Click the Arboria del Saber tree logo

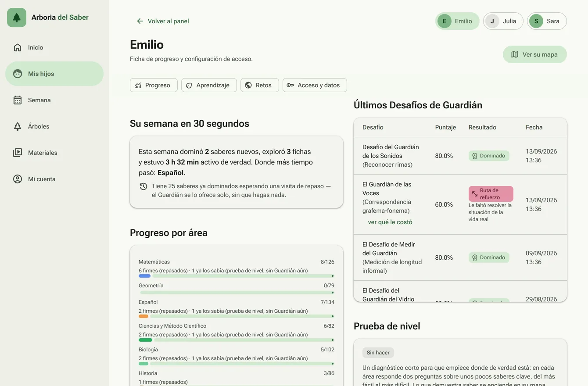pyautogui.click(x=17, y=18)
